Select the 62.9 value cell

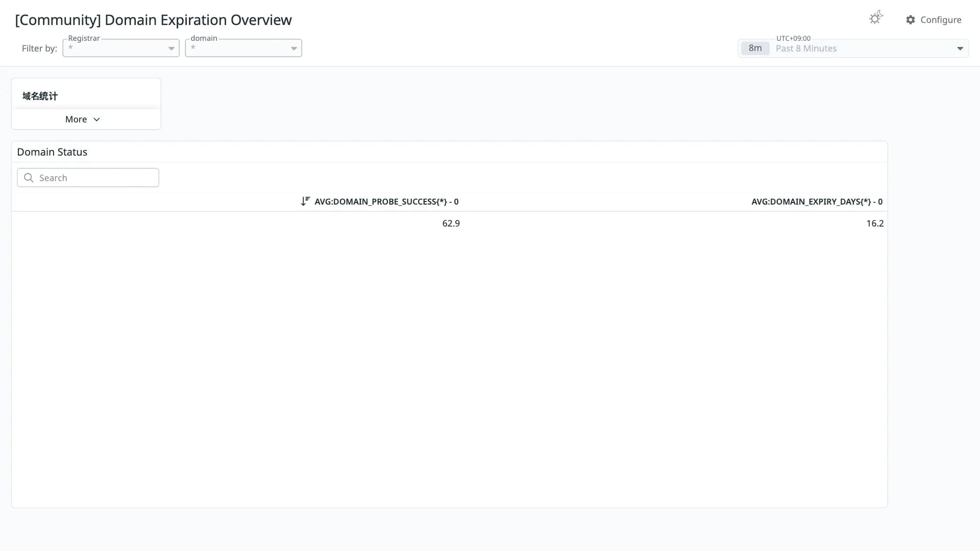(451, 223)
